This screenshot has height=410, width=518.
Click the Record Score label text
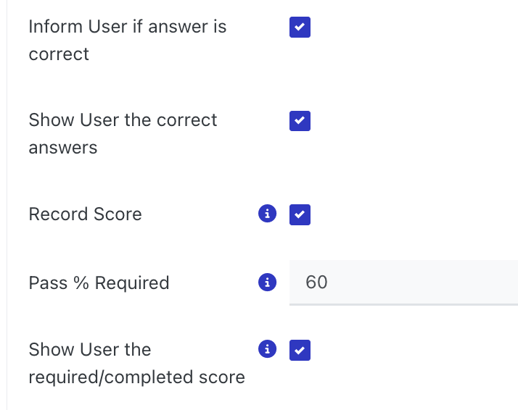pyautogui.click(x=85, y=214)
